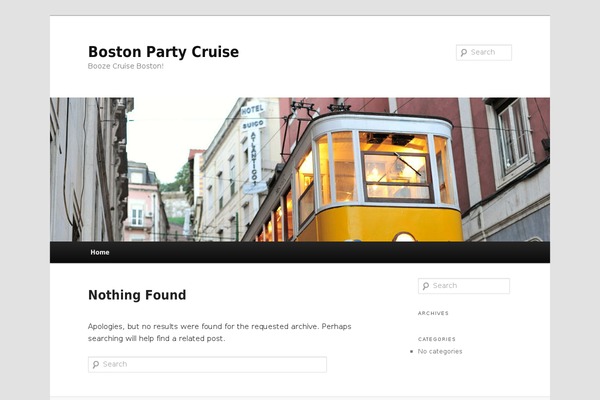Click the Archives sidebar heading
The height and width of the screenshot is (400, 600).
[x=433, y=313]
